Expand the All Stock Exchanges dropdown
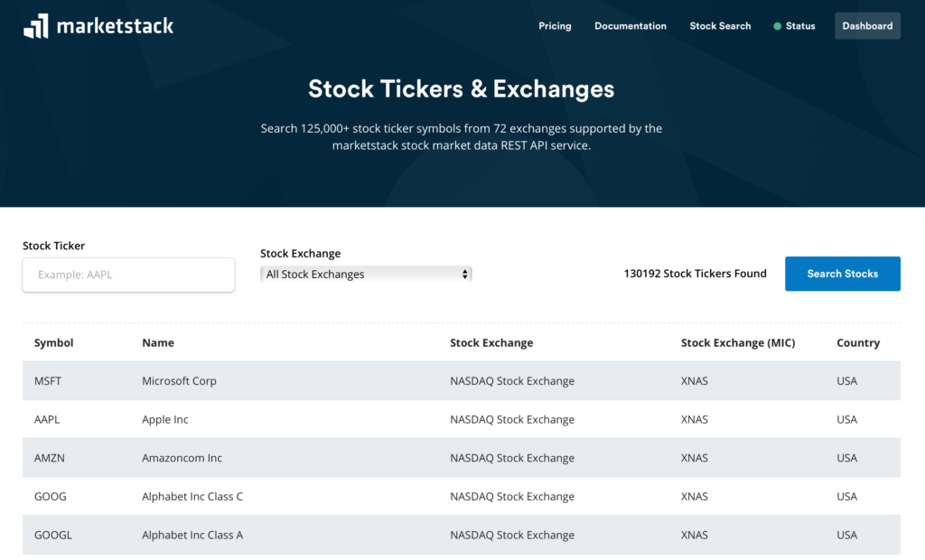Image resolution: width=925 pixels, height=560 pixels. tap(365, 275)
